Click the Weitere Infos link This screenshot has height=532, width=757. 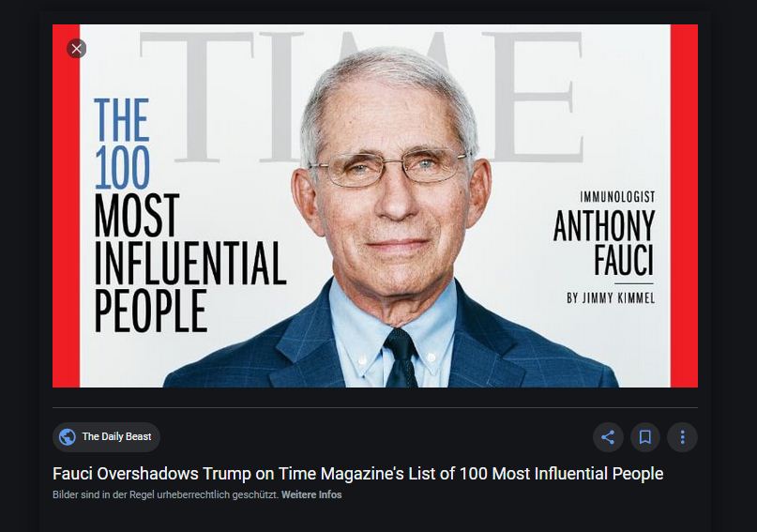(311, 495)
